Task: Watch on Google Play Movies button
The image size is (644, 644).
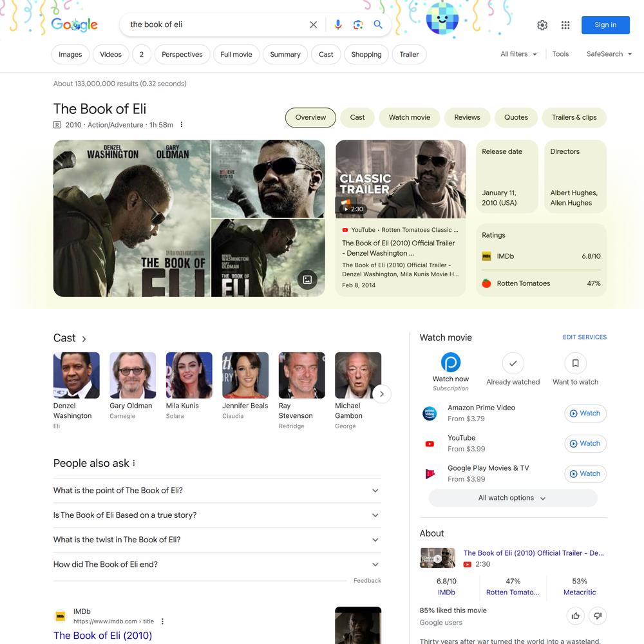Action: tap(585, 473)
